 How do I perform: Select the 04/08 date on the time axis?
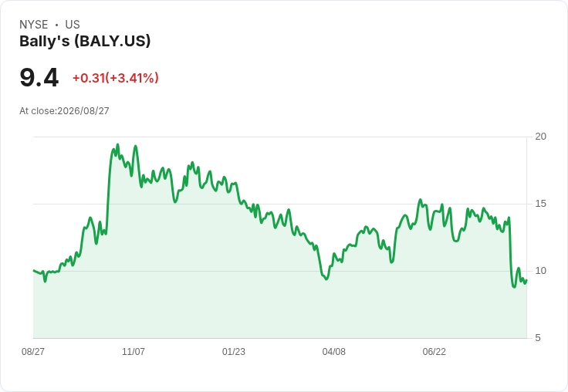[x=333, y=352]
